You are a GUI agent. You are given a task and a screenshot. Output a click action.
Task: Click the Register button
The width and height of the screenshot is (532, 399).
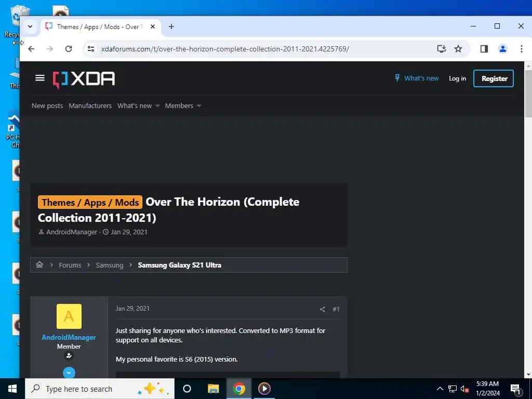[x=494, y=78]
